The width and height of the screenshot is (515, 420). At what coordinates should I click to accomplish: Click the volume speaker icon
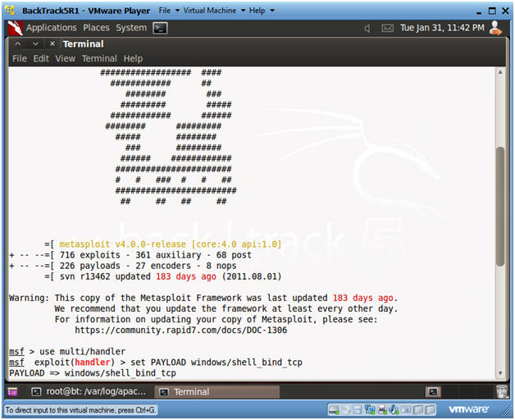367,29
